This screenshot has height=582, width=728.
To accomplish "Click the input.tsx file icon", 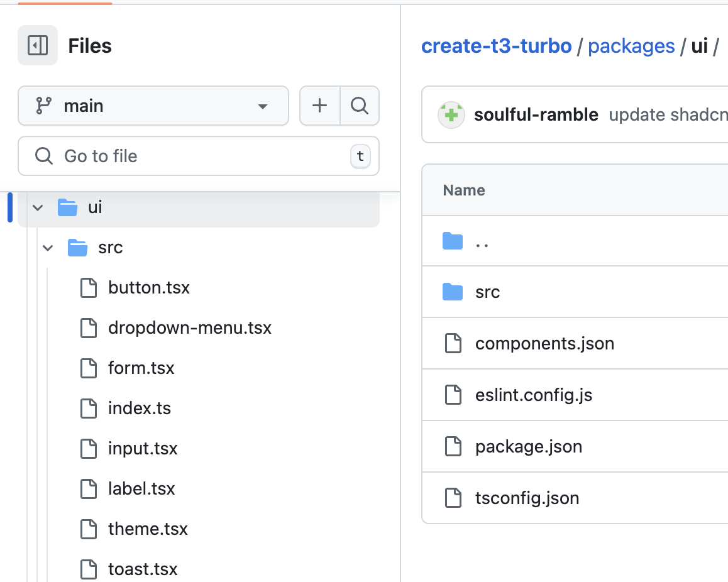I will coord(89,449).
